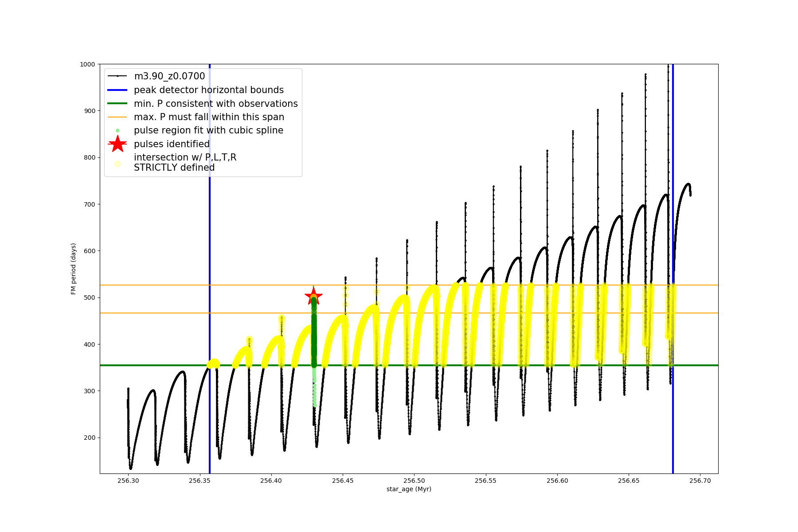Click the light green dot legend marker
Screen dimensions: 798x532
[x=117, y=131]
